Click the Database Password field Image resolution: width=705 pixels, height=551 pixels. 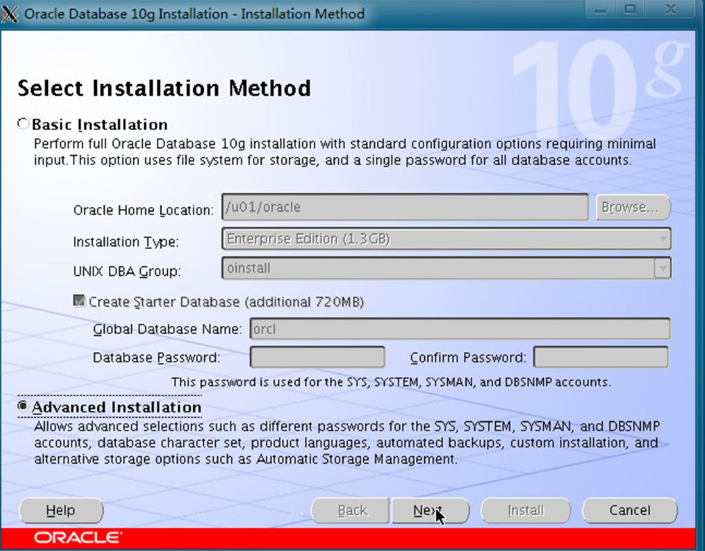click(317, 357)
